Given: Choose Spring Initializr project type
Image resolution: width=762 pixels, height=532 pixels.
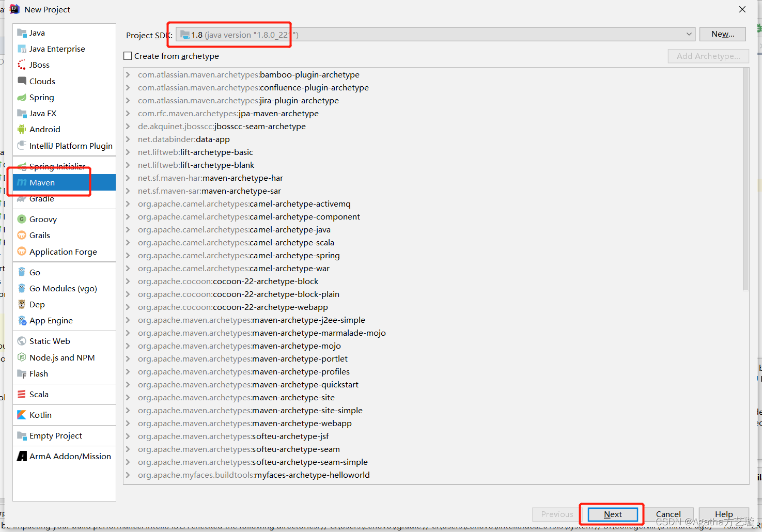Looking at the screenshot, I should pos(64,166).
